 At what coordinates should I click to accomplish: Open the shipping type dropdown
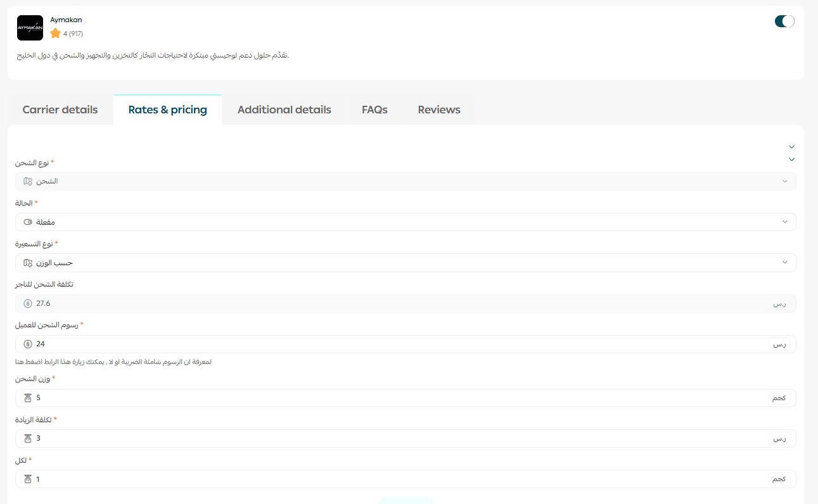coord(406,181)
